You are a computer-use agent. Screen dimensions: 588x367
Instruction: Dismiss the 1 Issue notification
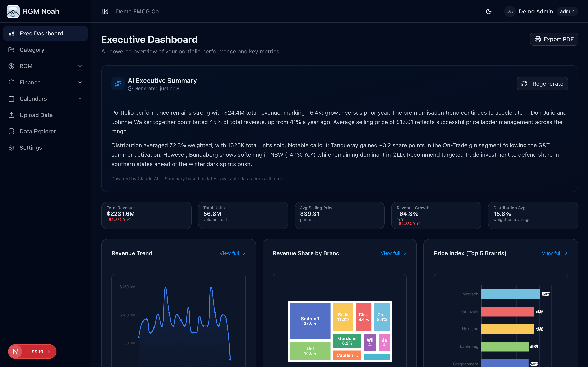(x=50, y=351)
